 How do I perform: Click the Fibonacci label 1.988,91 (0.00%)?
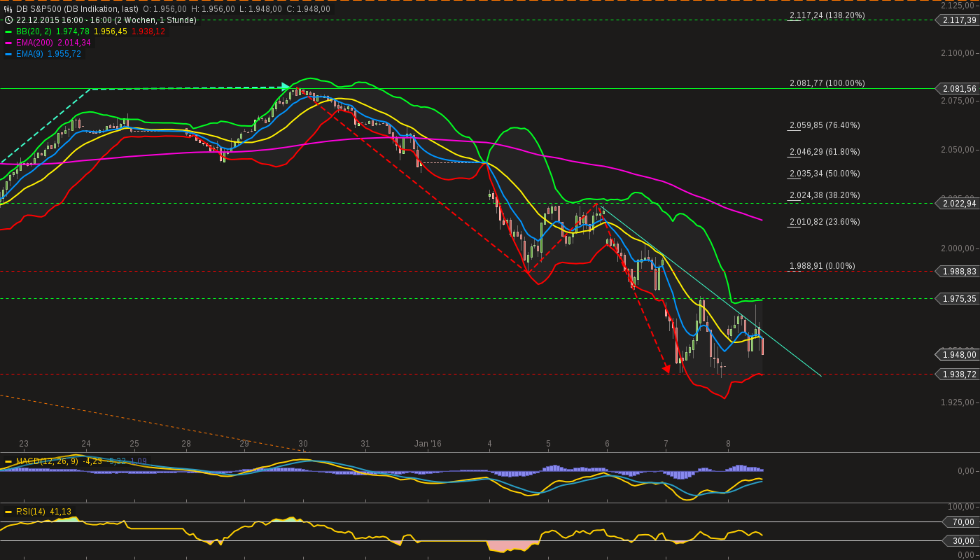click(x=822, y=266)
